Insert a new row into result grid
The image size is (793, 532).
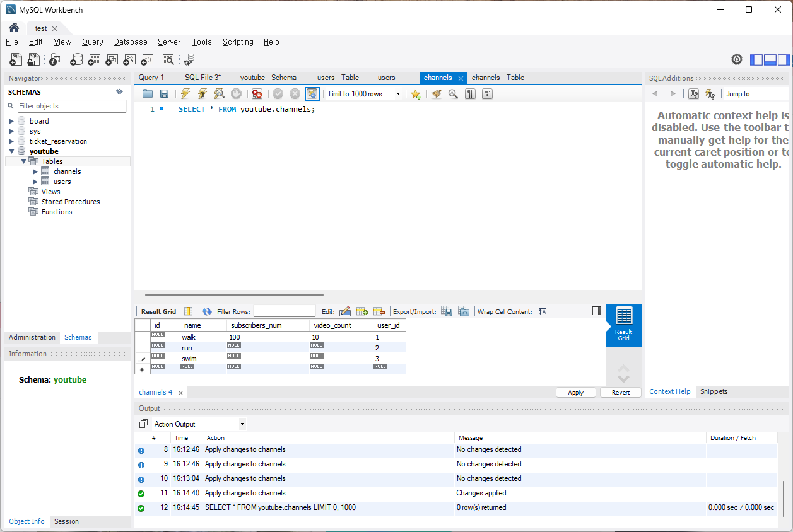(x=362, y=311)
